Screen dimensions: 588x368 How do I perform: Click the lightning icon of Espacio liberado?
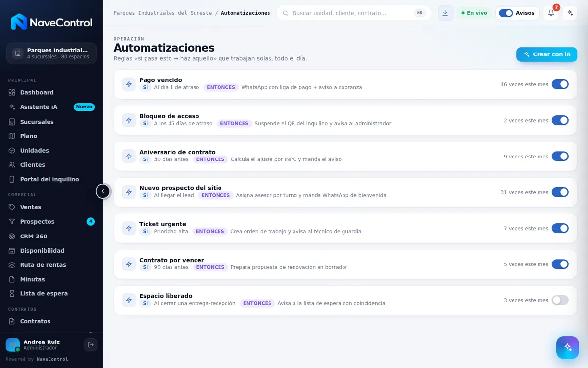(129, 300)
